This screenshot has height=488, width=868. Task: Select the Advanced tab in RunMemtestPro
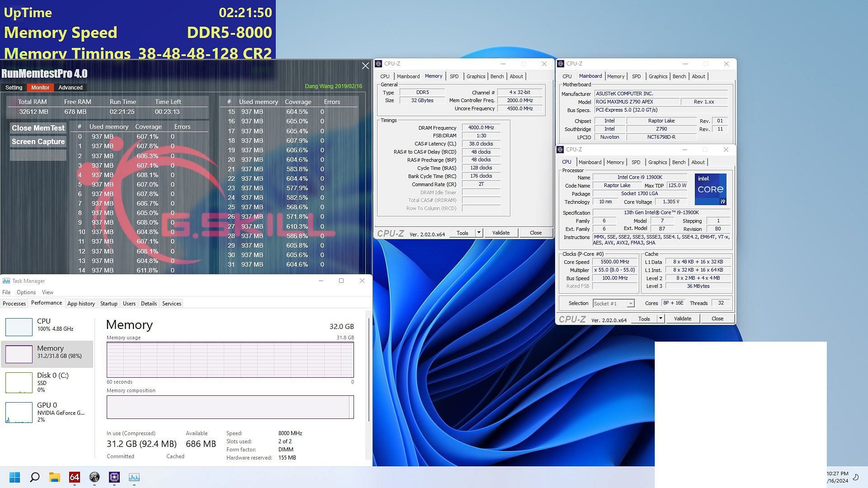pos(71,87)
